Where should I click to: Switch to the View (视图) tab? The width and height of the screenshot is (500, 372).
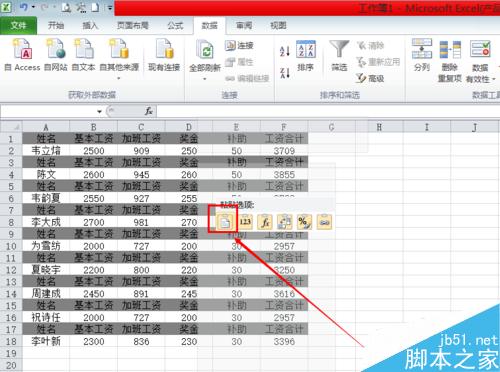[278, 25]
